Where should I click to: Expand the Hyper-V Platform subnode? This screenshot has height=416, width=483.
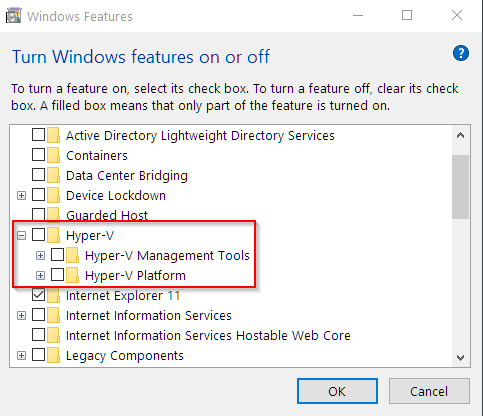(x=40, y=276)
